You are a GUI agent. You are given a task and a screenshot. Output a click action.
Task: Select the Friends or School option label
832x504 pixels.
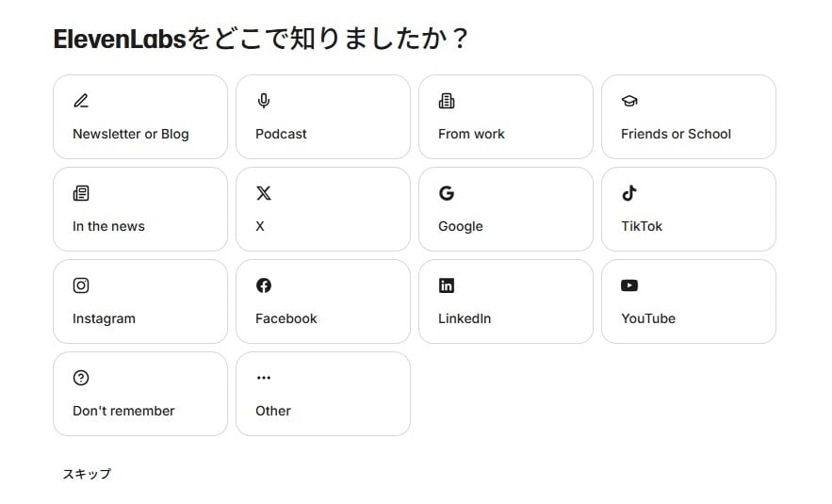coord(676,134)
